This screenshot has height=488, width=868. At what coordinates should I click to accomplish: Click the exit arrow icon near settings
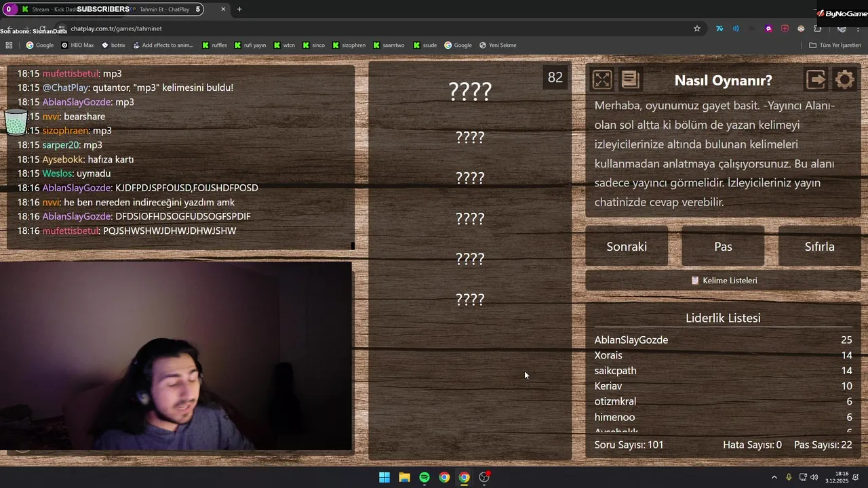pos(816,80)
